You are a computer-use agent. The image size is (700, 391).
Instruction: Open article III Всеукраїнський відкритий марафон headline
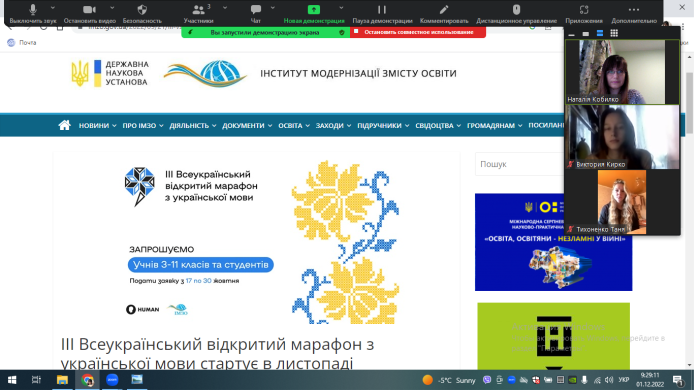[217, 354]
